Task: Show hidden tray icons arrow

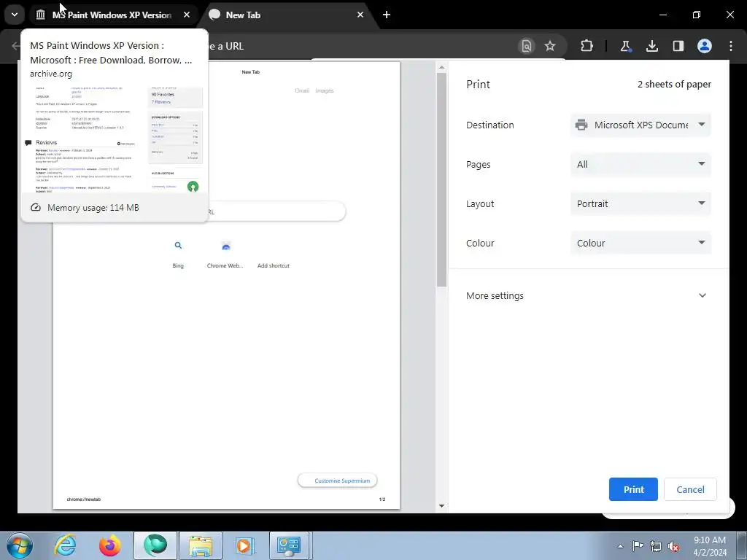Action: [620, 546]
